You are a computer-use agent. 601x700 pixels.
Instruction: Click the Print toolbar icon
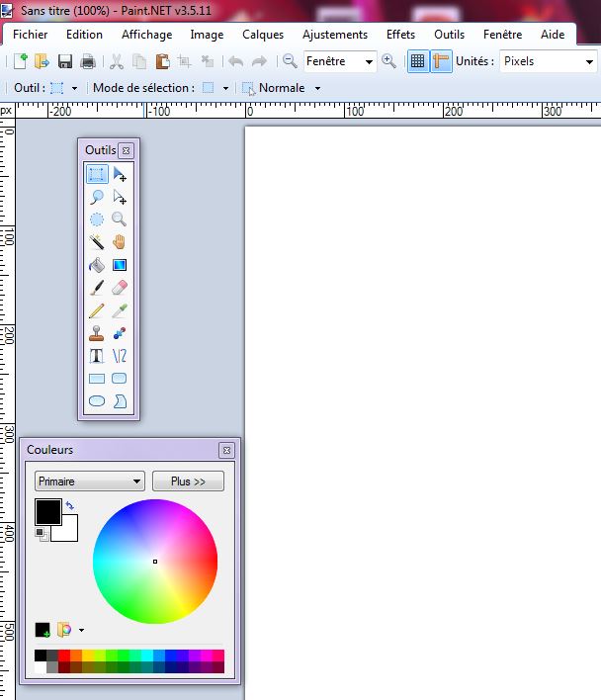pyautogui.click(x=88, y=61)
